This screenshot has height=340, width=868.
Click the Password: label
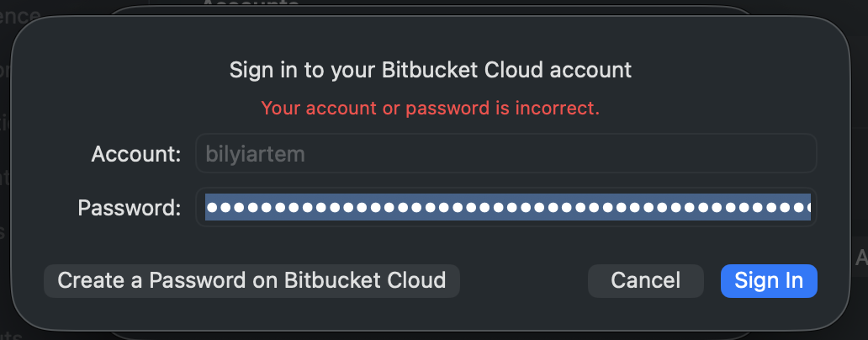click(x=130, y=207)
